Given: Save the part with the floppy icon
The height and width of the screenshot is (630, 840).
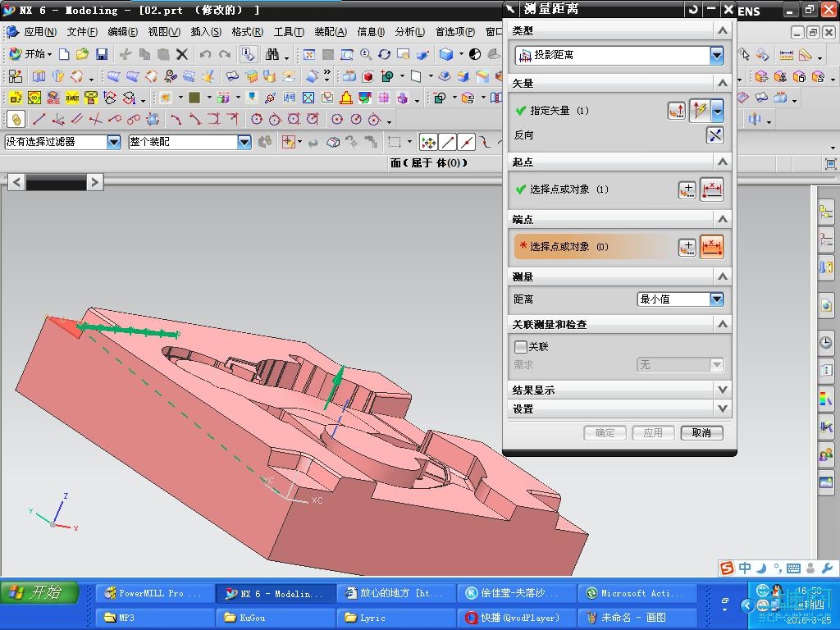Looking at the screenshot, I should click(x=102, y=54).
